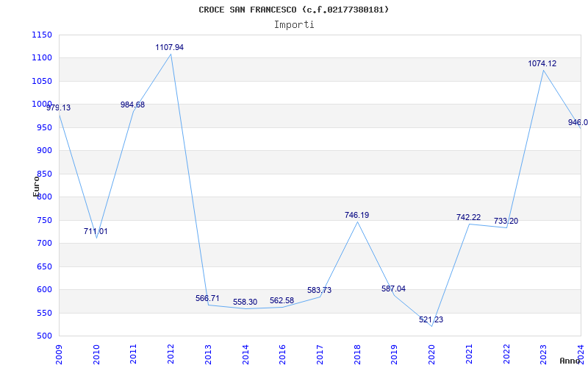Click the 583.73 data label
Image resolution: width=588 pixels, height=368 pixels.
tap(319, 290)
